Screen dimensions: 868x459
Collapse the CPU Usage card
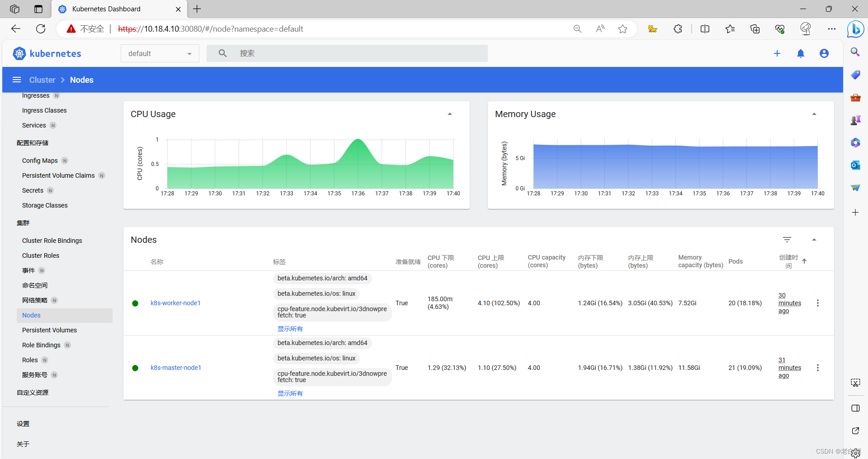(x=450, y=114)
